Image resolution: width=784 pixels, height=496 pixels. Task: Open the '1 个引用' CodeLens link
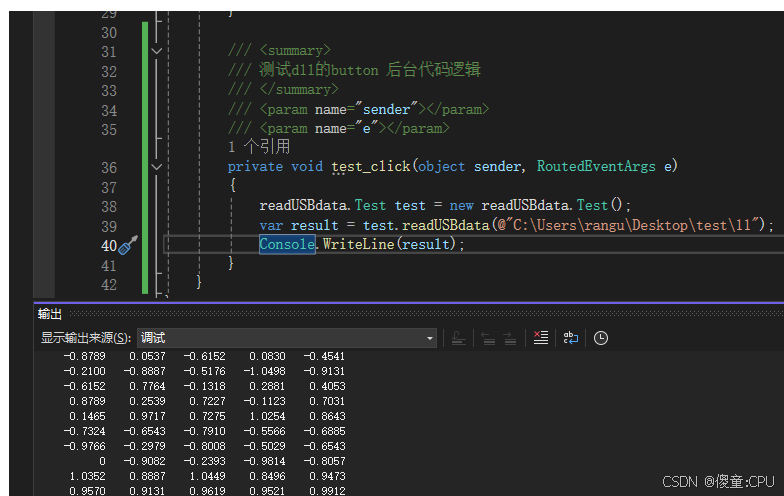(x=259, y=146)
